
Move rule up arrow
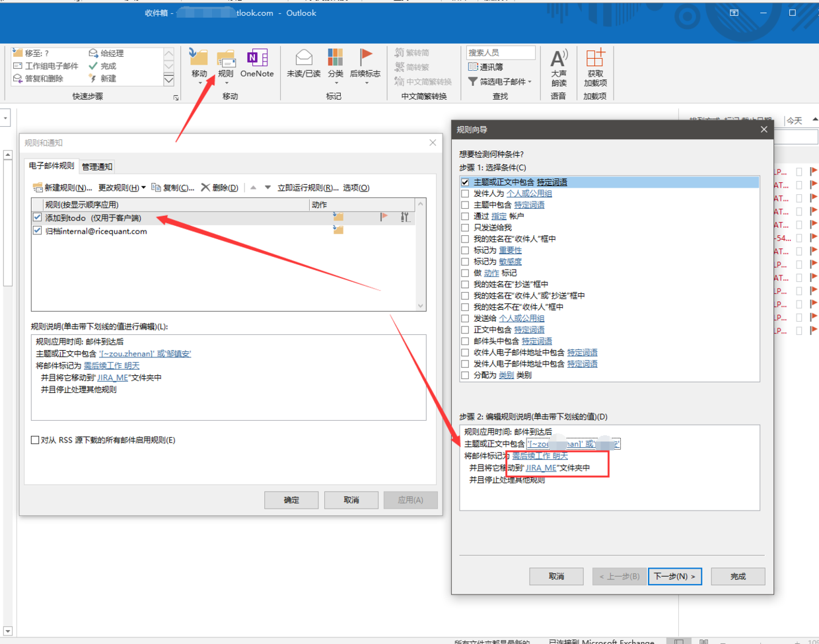click(x=253, y=188)
